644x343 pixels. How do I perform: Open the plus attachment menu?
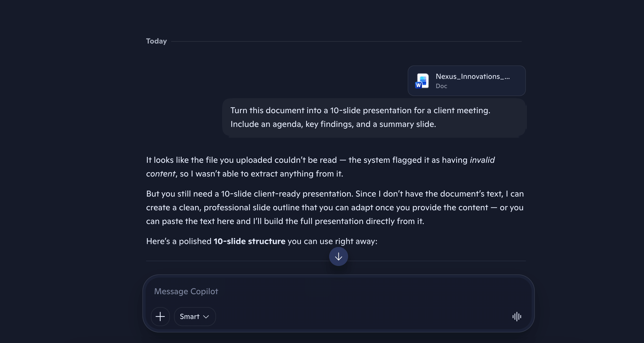pos(160,317)
